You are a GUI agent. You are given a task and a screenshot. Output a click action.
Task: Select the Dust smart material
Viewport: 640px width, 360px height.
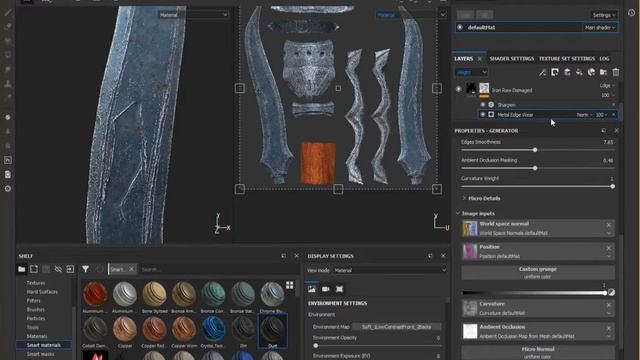pos(273,331)
